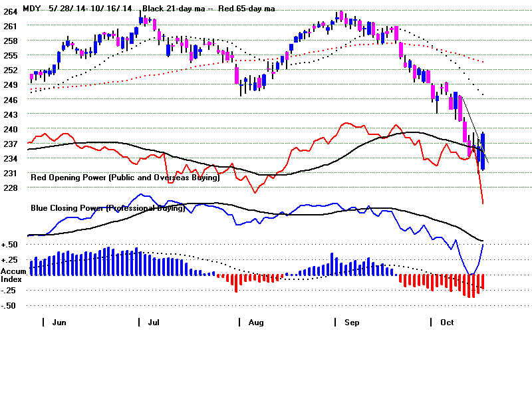Select the +.50 Accum Index scale label

pyautogui.click(x=9, y=245)
